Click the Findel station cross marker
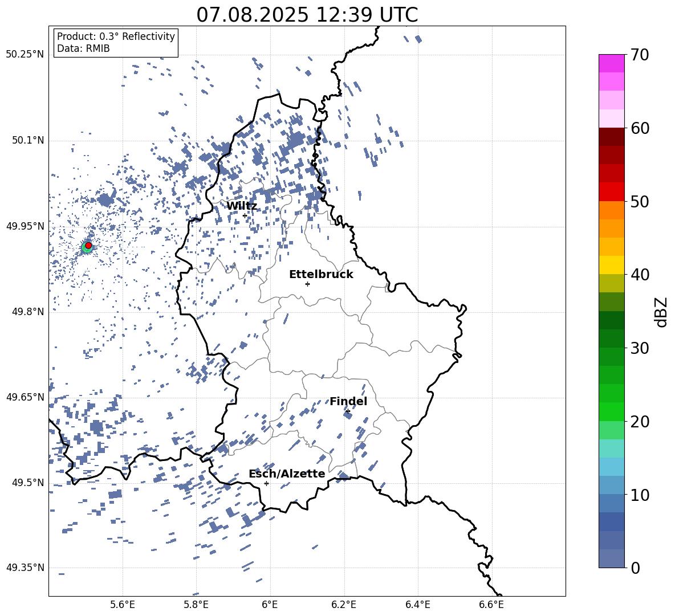 click(x=347, y=411)
